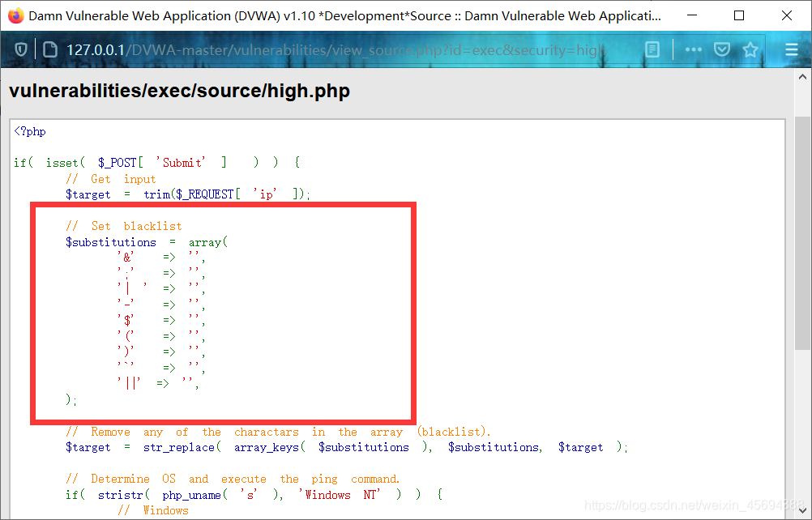Image resolution: width=812 pixels, height=520 pixels.
Task: Save page to Pocket icon
Action: click(x=721, y=49)
